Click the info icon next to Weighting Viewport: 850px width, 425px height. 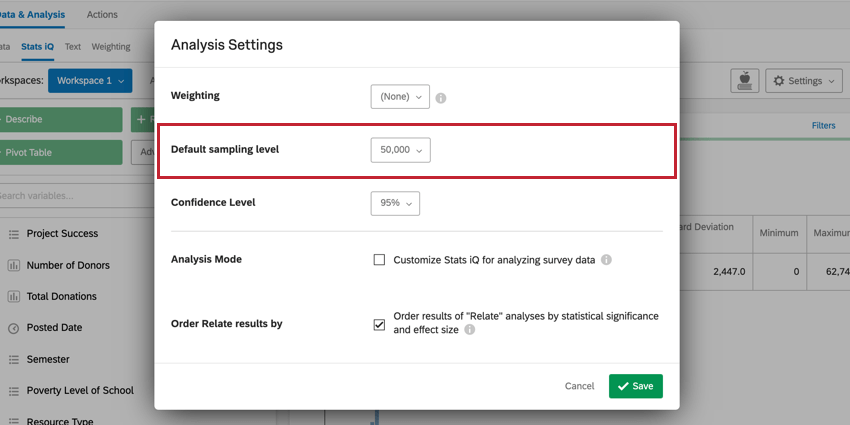(441, 98)
